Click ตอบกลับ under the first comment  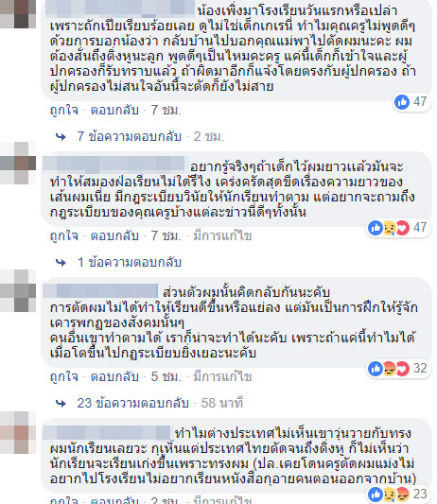click(114, 111)
